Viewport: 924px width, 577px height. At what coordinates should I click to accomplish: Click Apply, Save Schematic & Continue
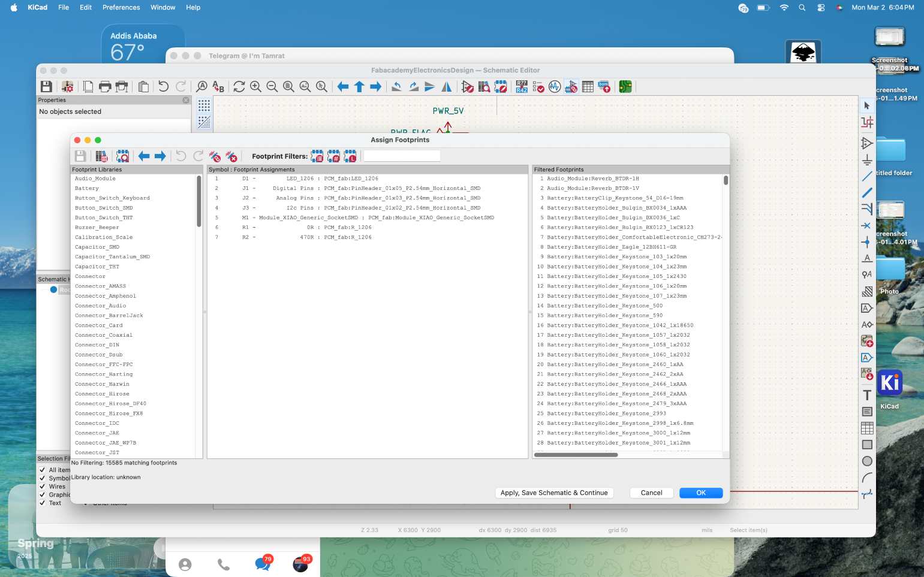554,493
